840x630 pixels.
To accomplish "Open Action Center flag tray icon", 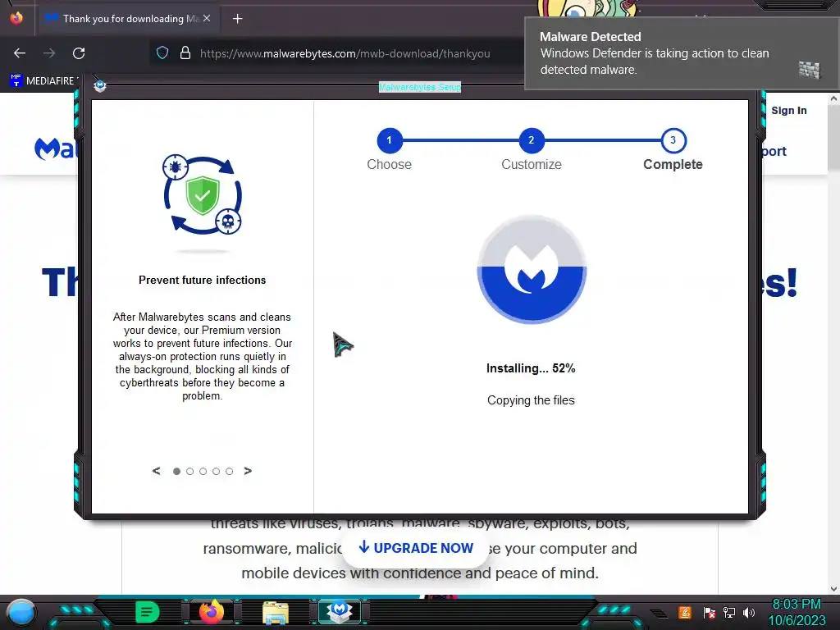I will pos(709,613).
